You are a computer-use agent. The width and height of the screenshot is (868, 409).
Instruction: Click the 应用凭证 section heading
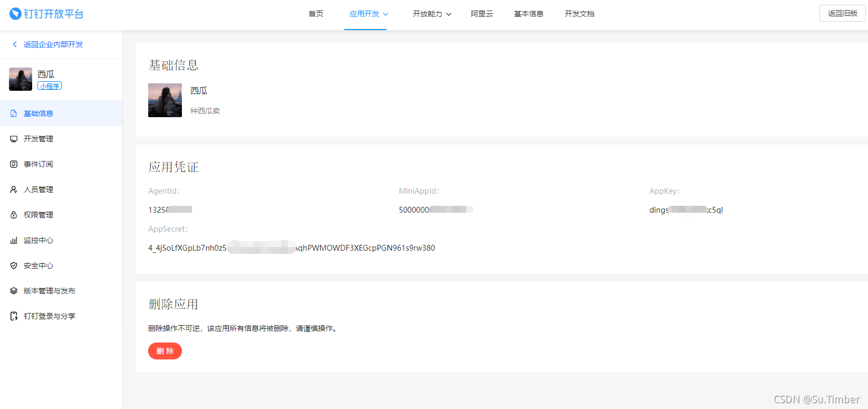(173, 167)
